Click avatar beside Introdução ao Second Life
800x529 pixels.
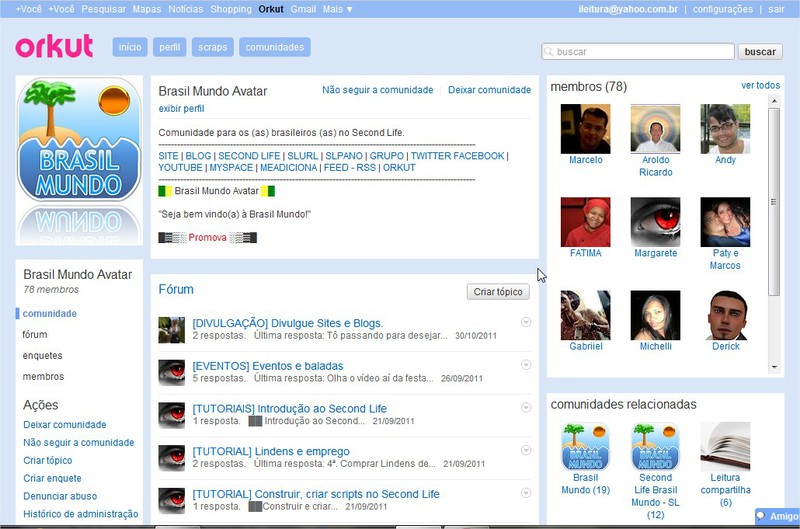pos(171,415)
